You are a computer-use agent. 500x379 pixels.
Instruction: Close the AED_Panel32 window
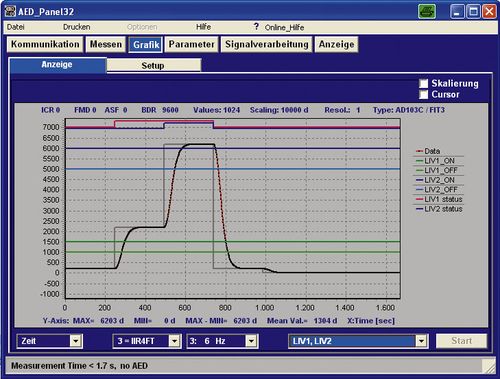(x=489, y=12)
